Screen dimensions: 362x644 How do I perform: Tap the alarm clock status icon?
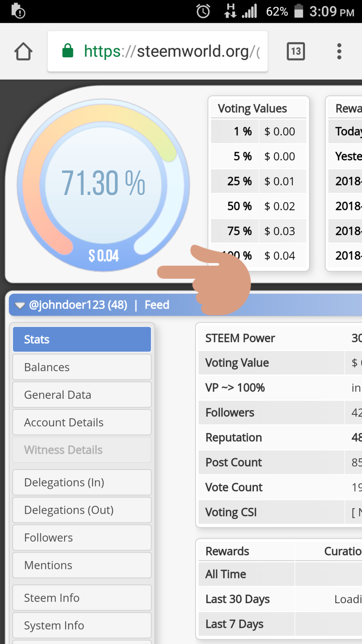(203, 11)
